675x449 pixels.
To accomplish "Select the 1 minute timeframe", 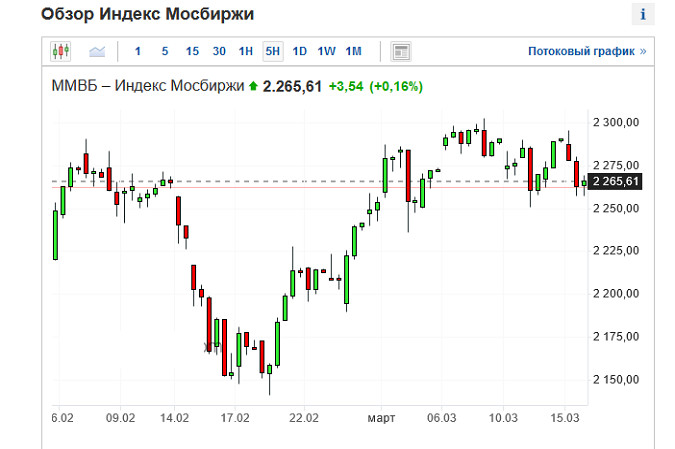I will pyautogui.click(x=138, y=51).
